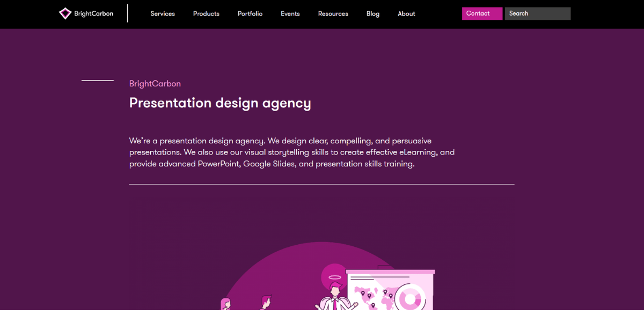Visit the Blog page
The image size is (644, 322).
pos(373,14)
